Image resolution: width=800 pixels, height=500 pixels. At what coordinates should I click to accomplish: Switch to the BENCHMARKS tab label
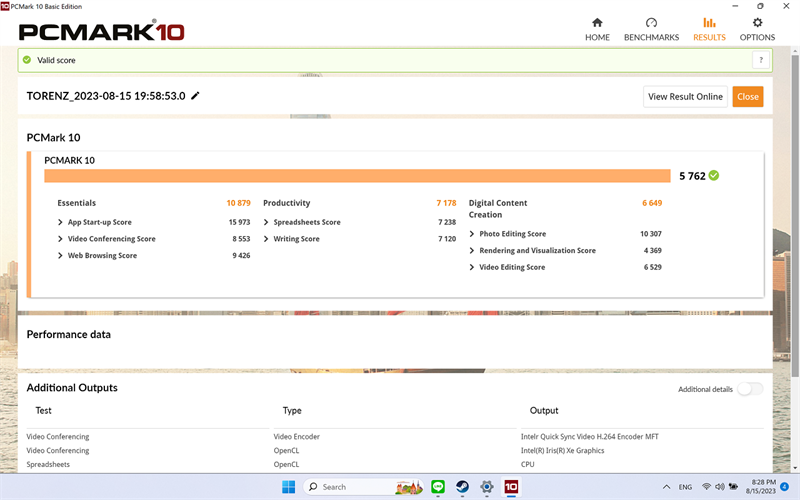[651, 37]
